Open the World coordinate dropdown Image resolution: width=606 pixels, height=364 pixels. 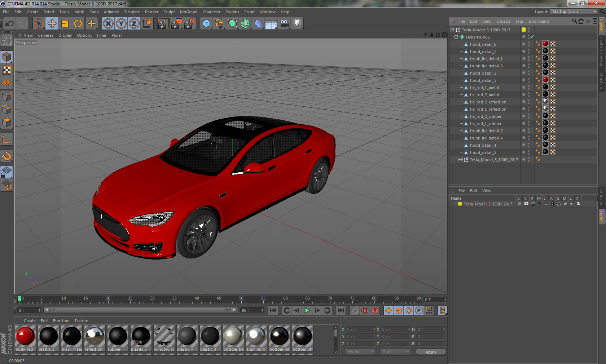click(x=360, y=352)
